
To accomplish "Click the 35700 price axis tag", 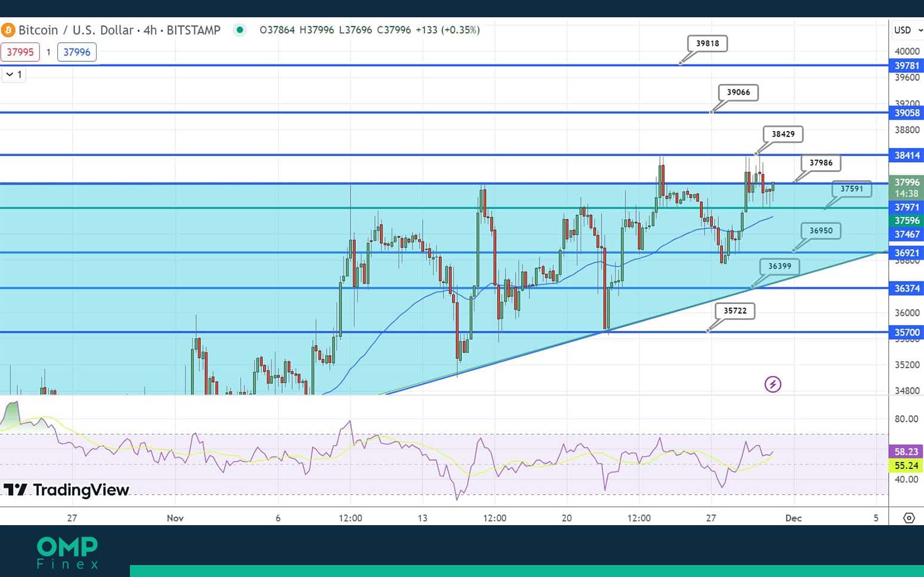I will [906, 333].
